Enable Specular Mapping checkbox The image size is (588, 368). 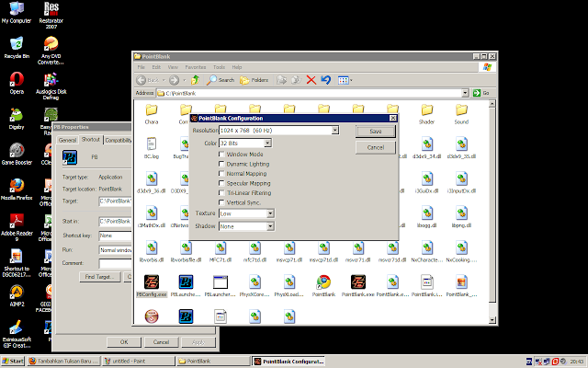[221, 183]
